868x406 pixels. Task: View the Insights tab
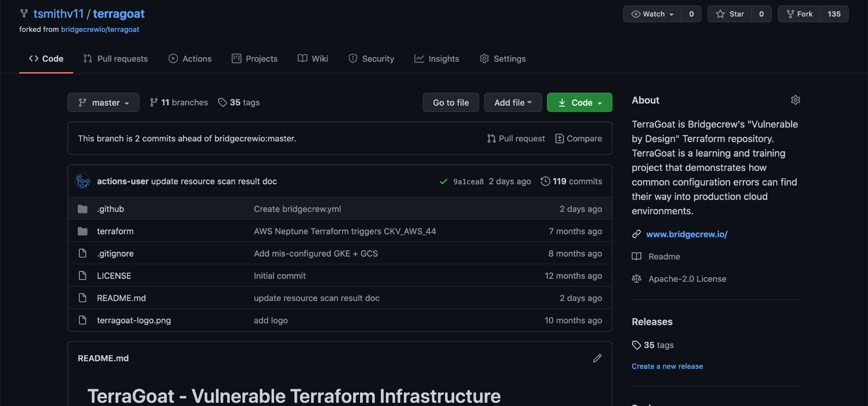coord(436,59)
